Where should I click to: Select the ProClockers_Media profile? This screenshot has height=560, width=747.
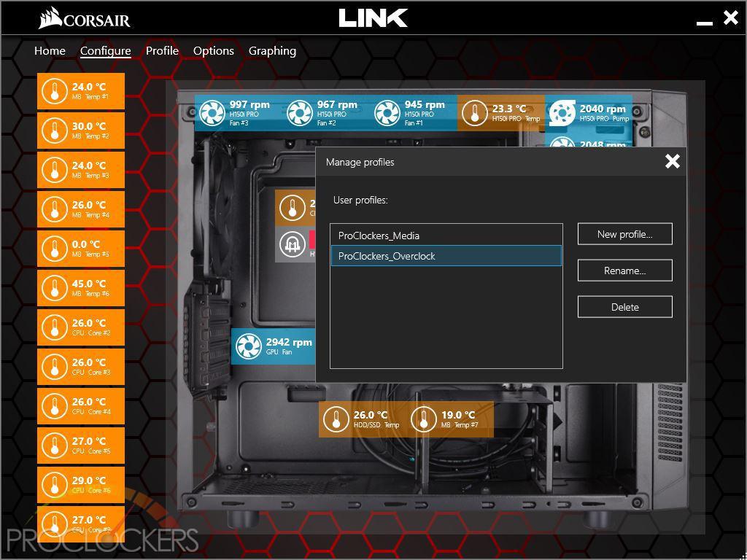pyautogui.click(x=446, y=236)
